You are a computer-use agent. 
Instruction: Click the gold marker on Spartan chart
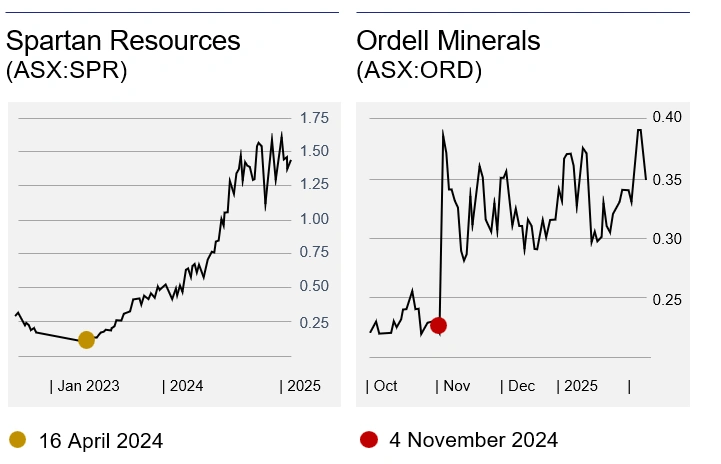[86, 340]
